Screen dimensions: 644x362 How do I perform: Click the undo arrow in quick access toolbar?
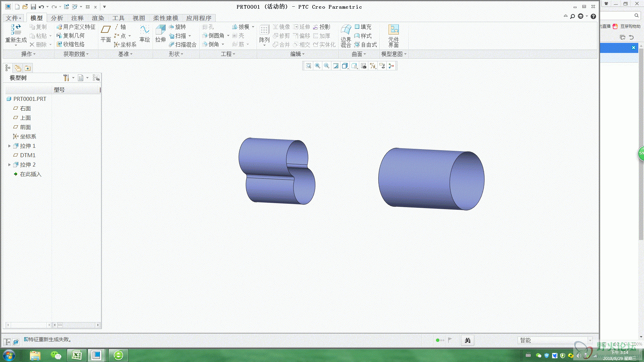pos(41,7)
